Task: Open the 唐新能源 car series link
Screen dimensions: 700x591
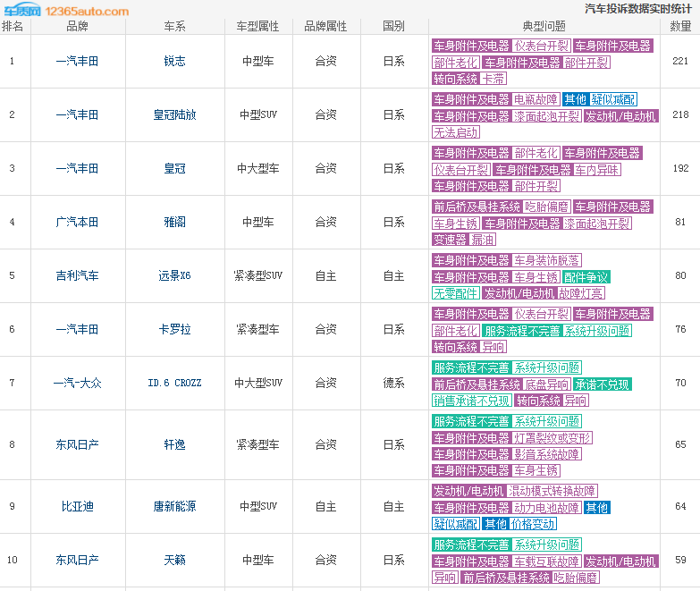Action: coord(174,506)
